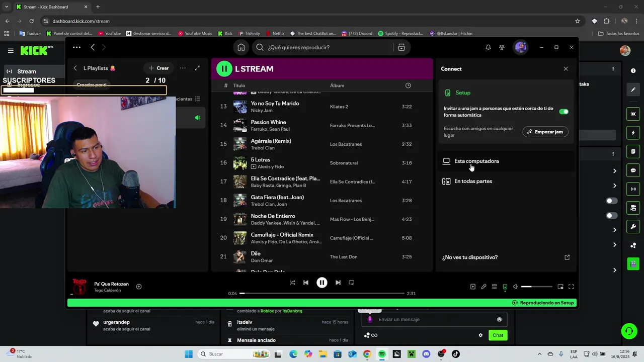This screenshot has width=644, height=362.
Task: Open ¿No ves tu dispositivo? link
Action: (x=506, y=257)
